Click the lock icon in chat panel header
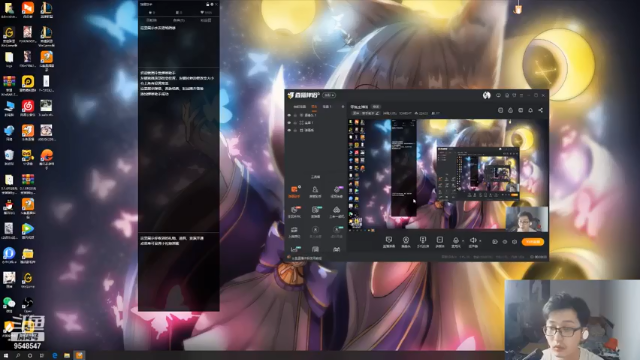Image resolution: width=640 pixels, height=360 pixels. pos(207,4)
